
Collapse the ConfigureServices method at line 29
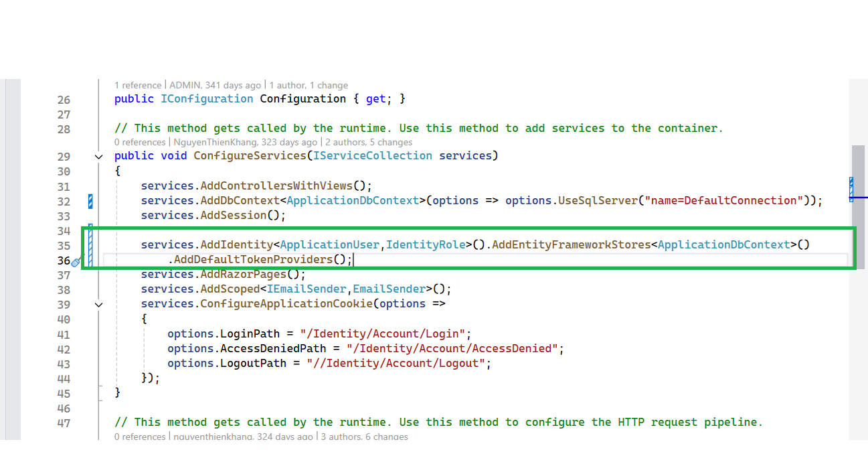pyautogui.click(x=99, y=157)
